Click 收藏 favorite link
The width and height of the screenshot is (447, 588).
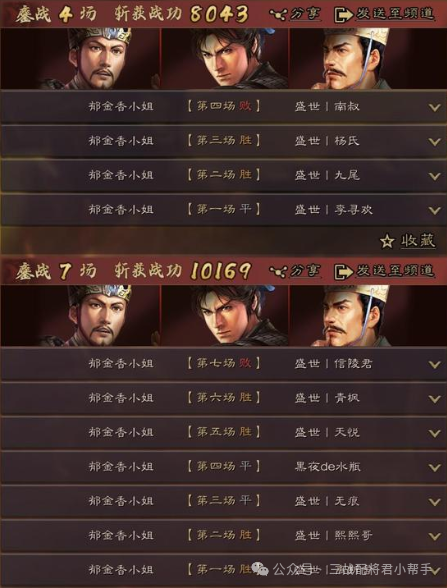coord(418,241)
